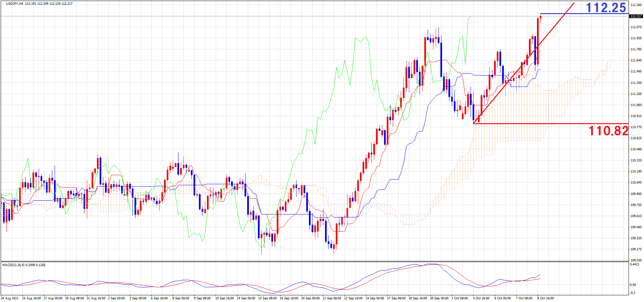Click the 112.365 price scale label
Viewport: 644px width, 302px height.
tap(636, 5)
